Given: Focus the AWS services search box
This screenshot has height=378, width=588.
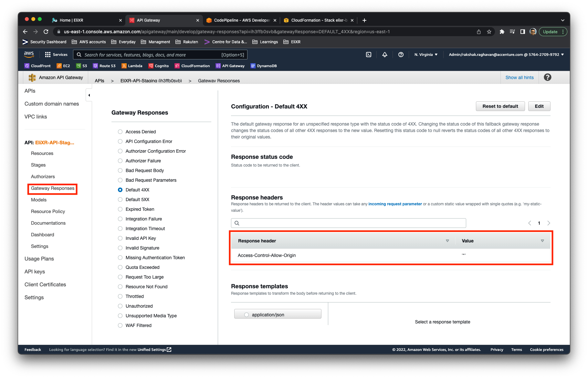Looking at the screenshot, I should coord(161,55).
